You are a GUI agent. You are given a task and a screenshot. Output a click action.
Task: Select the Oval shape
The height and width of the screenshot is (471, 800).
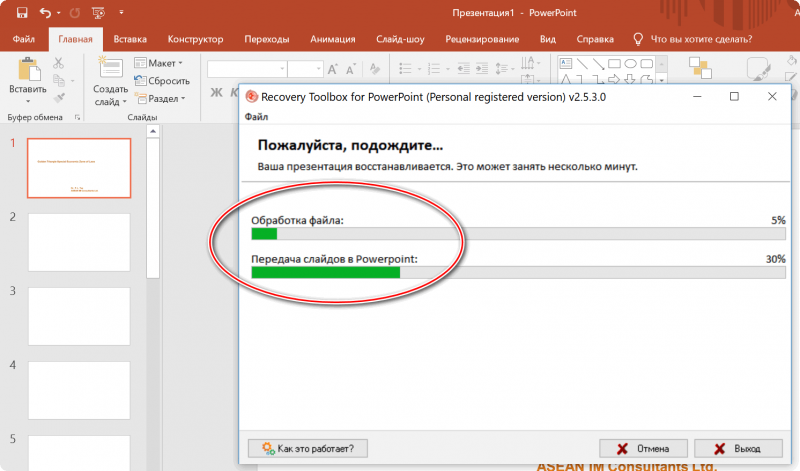[x=631, y=64]
